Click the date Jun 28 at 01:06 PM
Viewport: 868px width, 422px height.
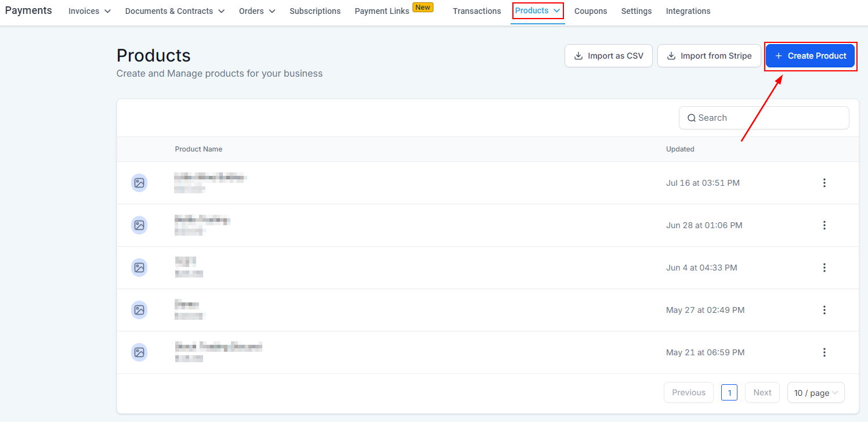tap(704, 225)
